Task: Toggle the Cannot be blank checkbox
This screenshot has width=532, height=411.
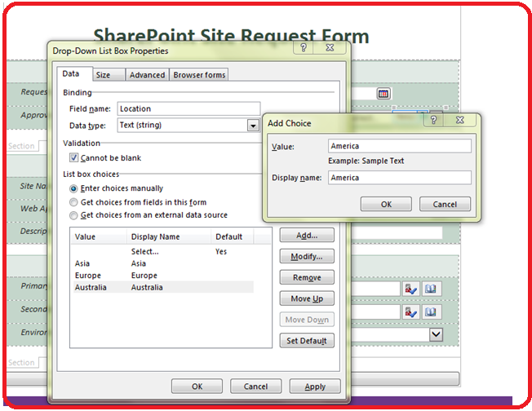Action: [73, 157]
